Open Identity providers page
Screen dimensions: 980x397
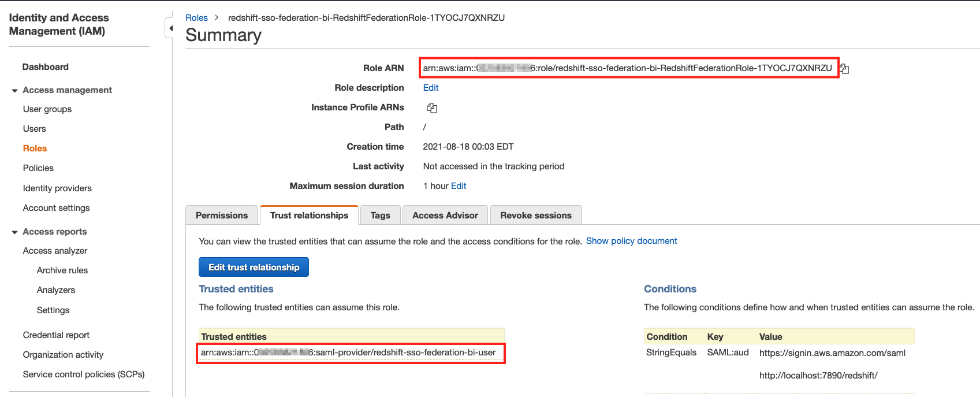[x=57, y=188]
